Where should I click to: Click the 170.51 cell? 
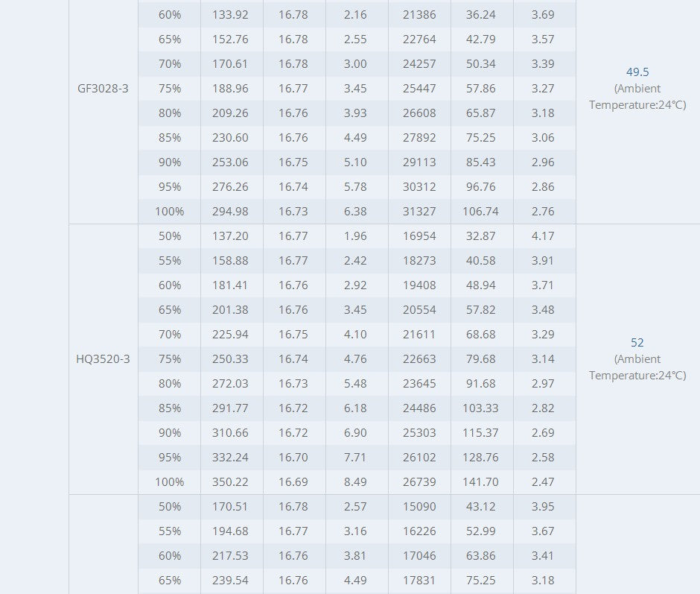pos(232,507)
